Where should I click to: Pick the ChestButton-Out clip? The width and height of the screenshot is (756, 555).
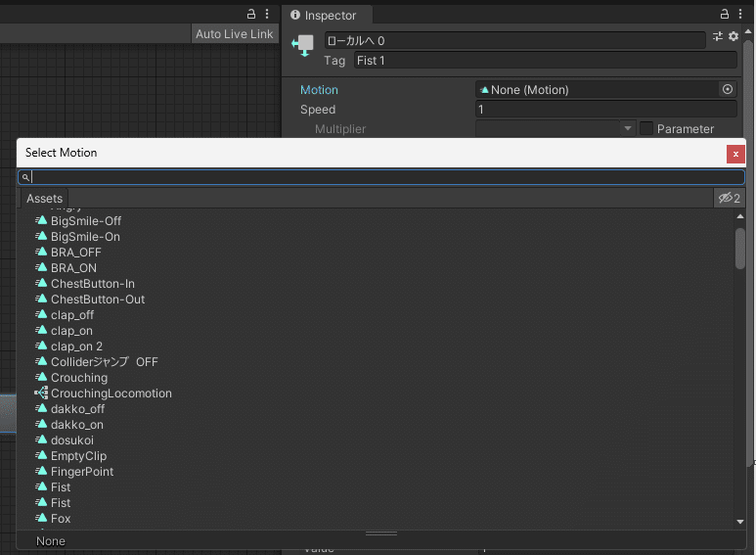tap(98, 300)
